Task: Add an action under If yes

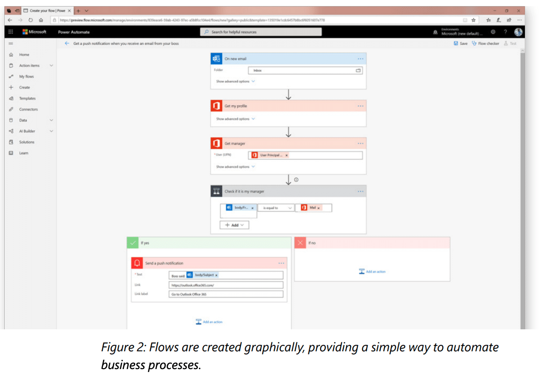Action: pos(209,322)
